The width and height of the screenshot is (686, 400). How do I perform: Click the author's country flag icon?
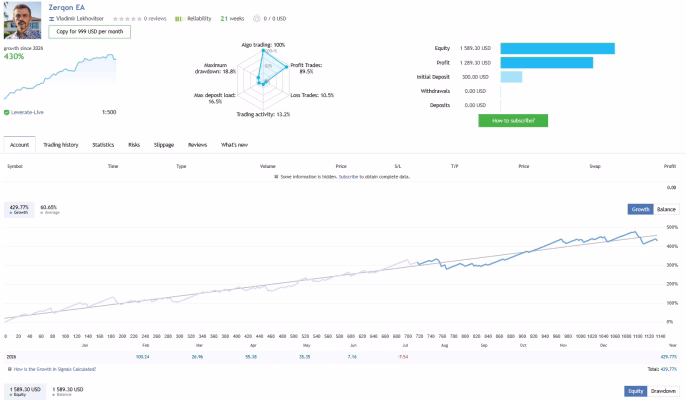tap(51, 19)
